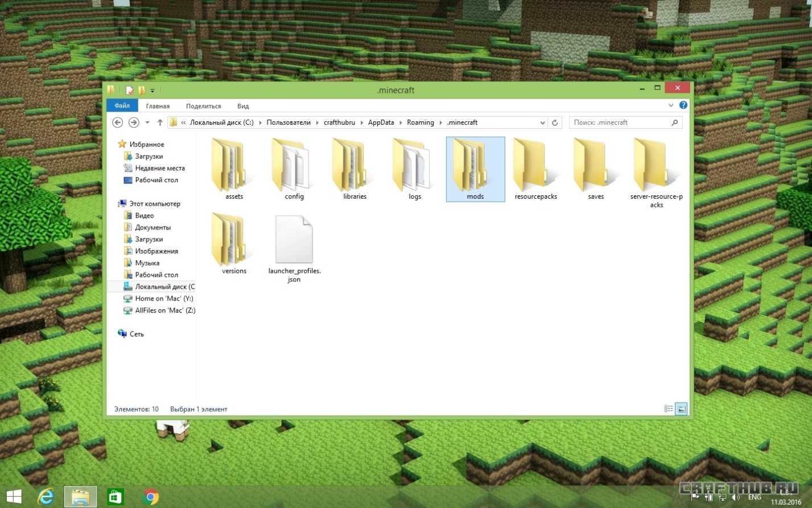The width and height of the screenshot is (812, 508).
Task: Open address bar history dropdown
Action: (x=542, y=122)
